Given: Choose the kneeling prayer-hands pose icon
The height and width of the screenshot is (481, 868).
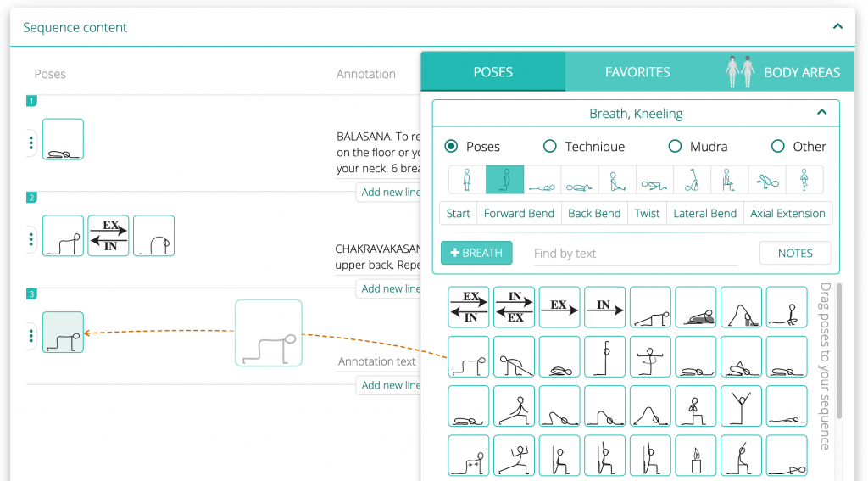Looking at the screenshot, I should (x=696, y=406).
